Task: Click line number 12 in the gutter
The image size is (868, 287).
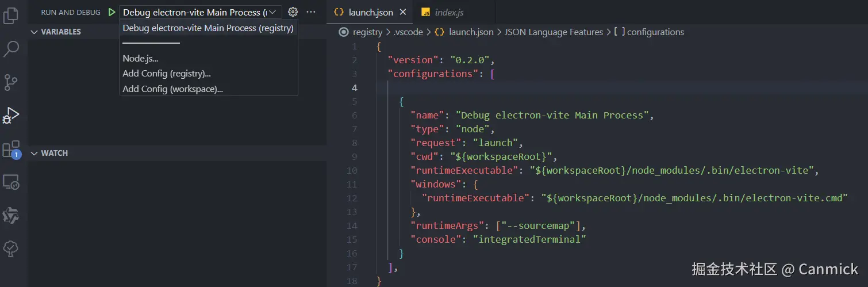Action: [352, 198]
